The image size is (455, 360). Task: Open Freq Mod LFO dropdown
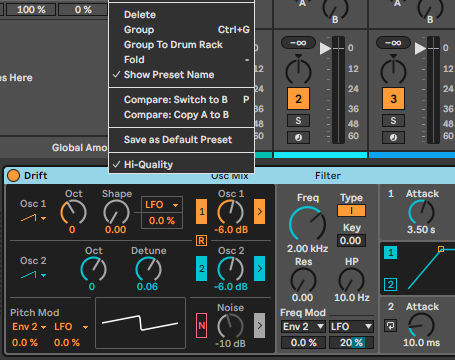coord(351,327)
